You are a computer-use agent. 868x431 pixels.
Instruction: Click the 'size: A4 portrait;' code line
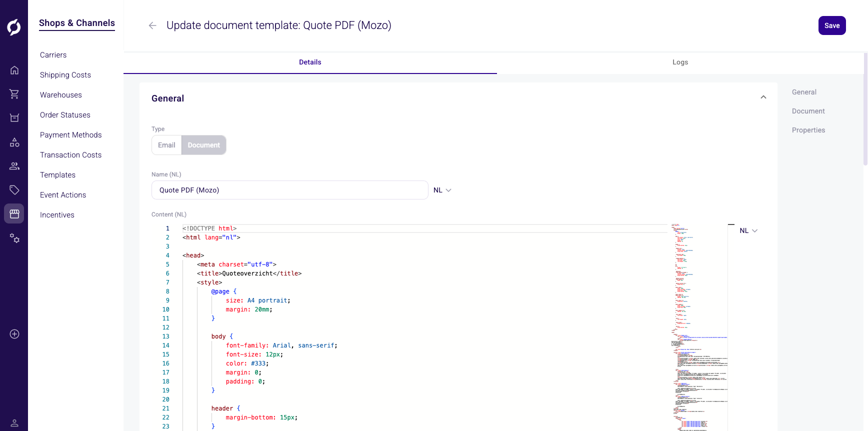258,300
